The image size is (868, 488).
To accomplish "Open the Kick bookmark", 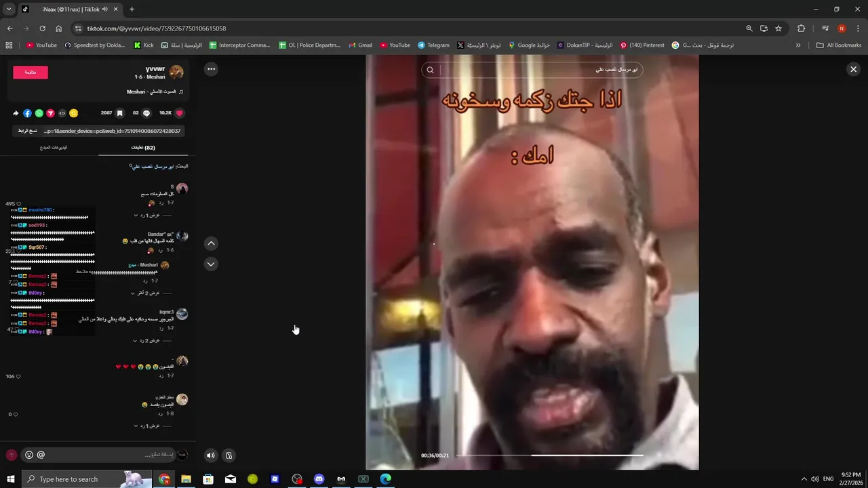I will (144, 45).
